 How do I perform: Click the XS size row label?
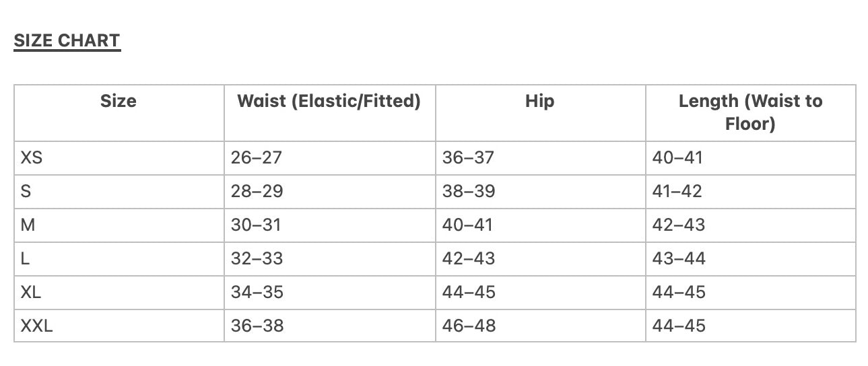(32, 157)
